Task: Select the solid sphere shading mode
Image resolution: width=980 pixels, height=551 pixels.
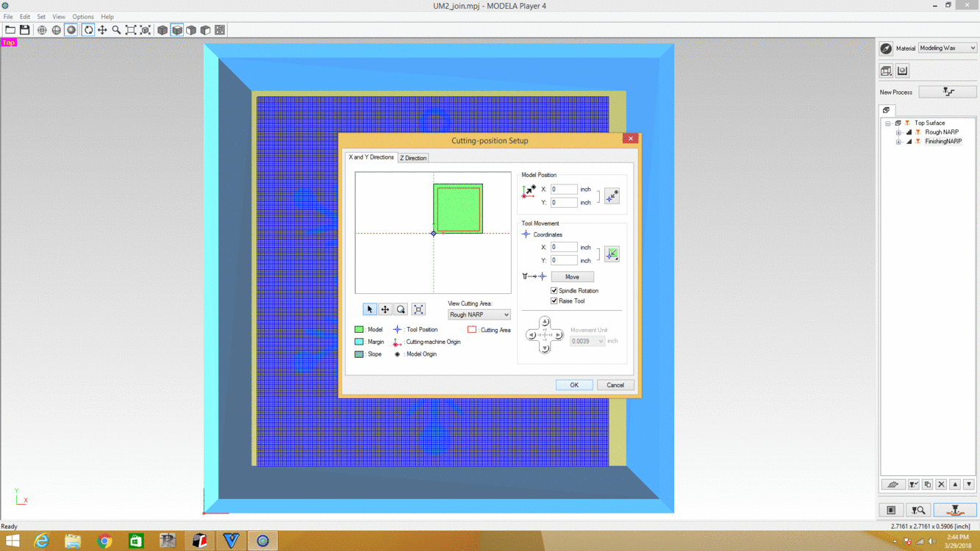Action: pos(71,30)
